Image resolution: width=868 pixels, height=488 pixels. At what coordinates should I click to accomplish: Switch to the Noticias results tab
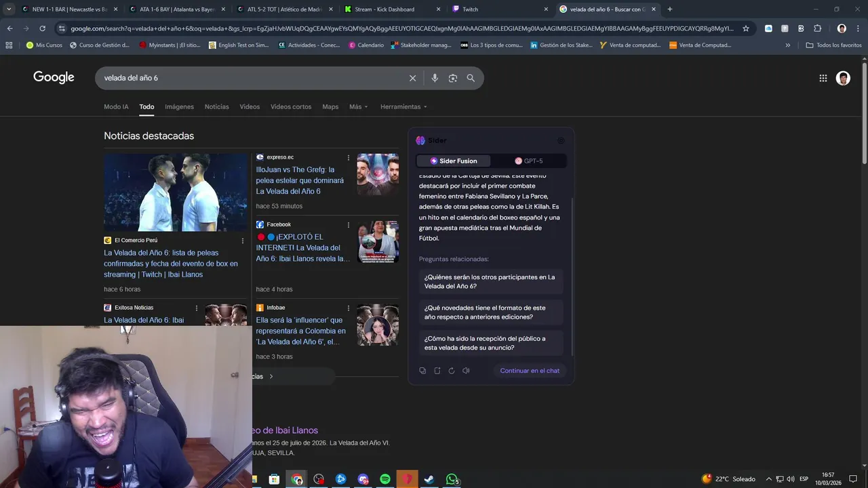coord(217,107)
